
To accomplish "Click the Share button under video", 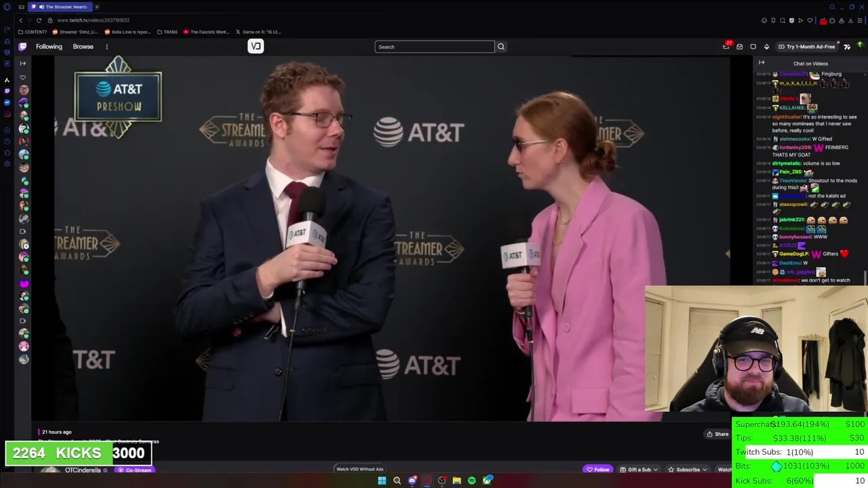I will (717, 434).
